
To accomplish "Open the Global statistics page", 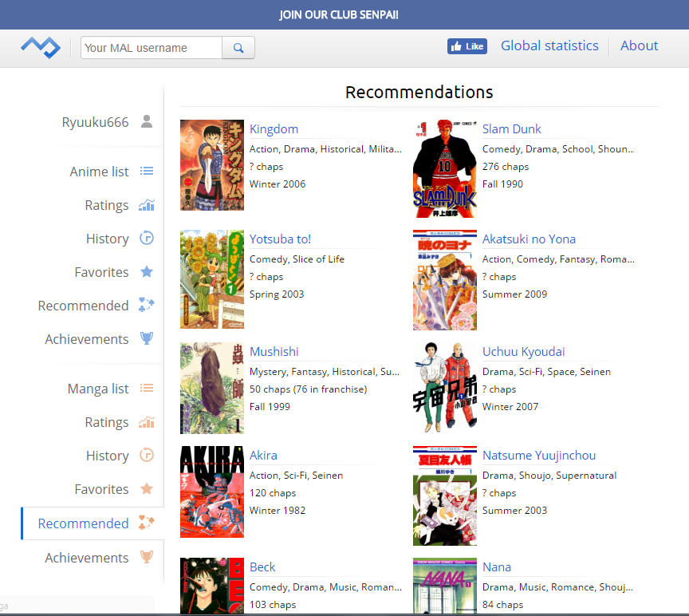I will [x=549, y=45].
